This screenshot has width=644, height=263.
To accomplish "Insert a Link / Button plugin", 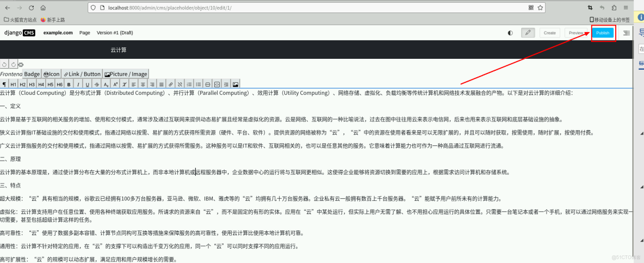I will click(x=82, y=74).
